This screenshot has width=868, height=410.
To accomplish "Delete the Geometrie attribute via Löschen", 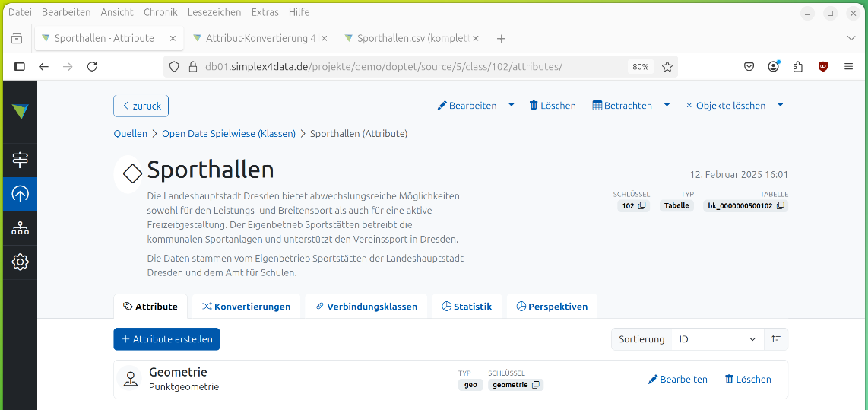I will click(748, 380).
